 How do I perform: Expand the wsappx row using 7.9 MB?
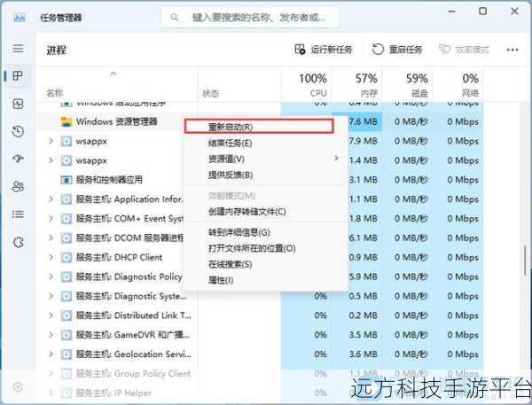coord(51,141)
